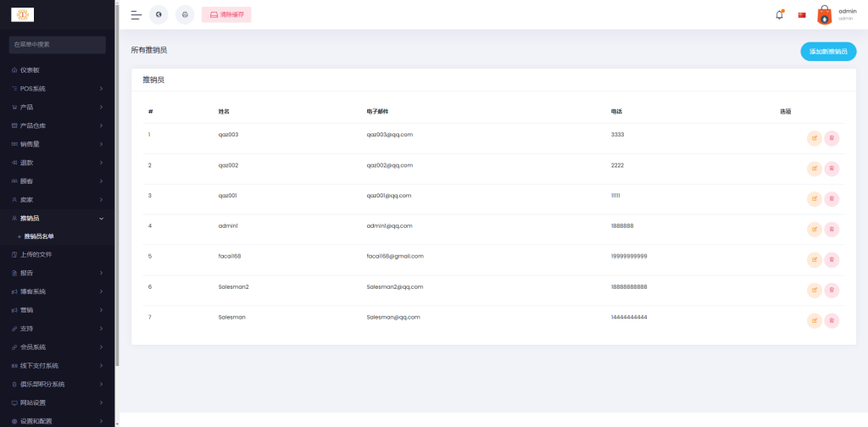Screen dimensions: 868x427
Task: Expand the 网站设置 sidebar menu
Action: pyautogui.click(x=57, y=402)
